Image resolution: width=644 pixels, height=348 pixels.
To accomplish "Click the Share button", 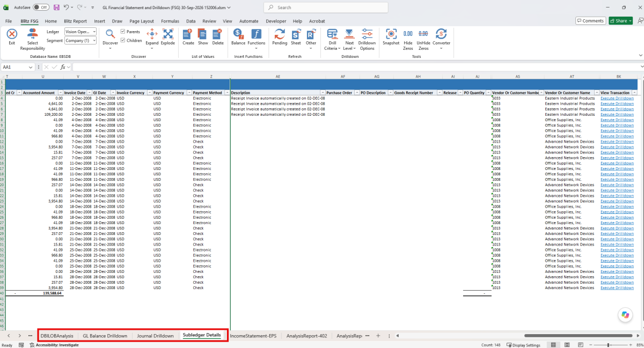I will pos(620,21).
